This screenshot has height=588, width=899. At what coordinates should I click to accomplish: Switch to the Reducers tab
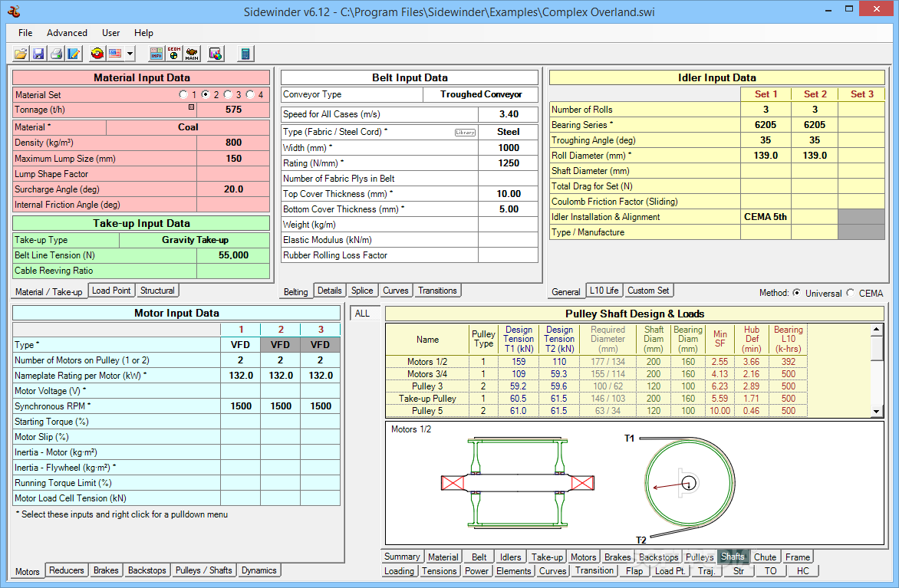[67, 570]
